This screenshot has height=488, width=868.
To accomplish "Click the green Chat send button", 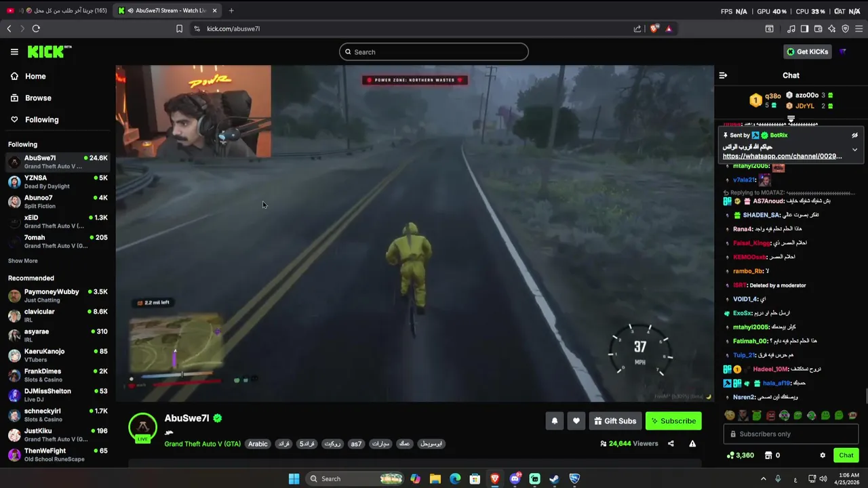I will point(846,455).
